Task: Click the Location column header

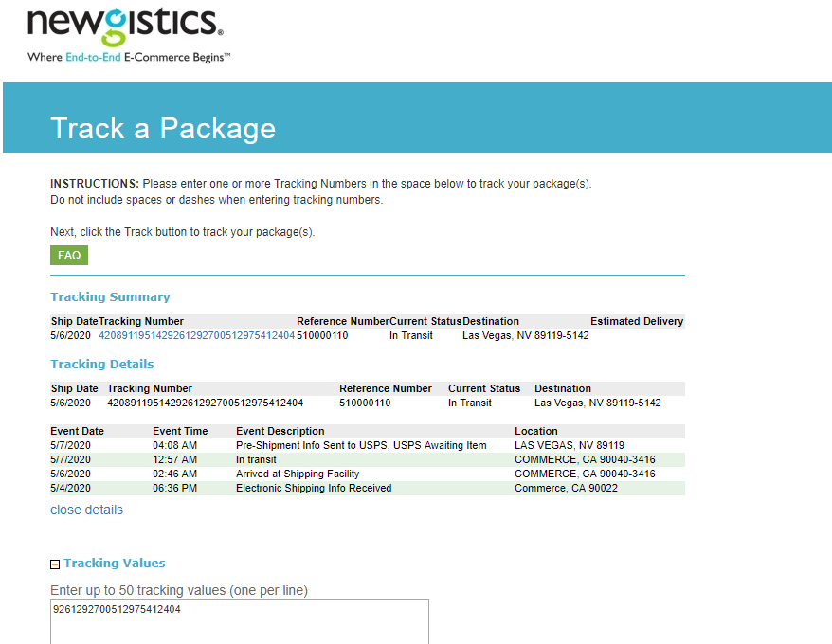Action: click(x=536, y=431)
